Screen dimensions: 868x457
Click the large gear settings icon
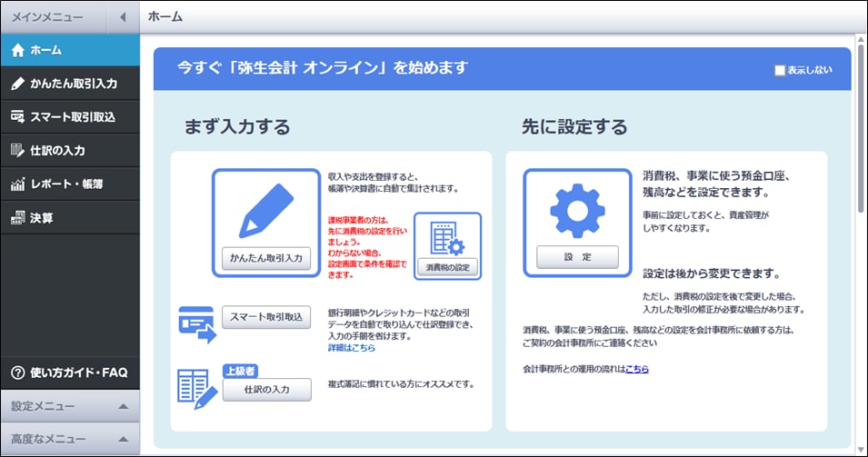577,211
